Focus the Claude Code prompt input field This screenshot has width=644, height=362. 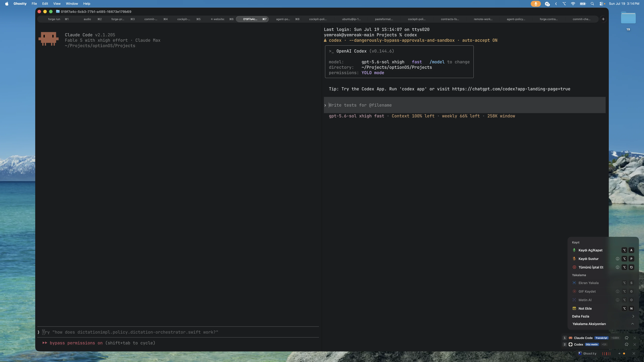178,332
